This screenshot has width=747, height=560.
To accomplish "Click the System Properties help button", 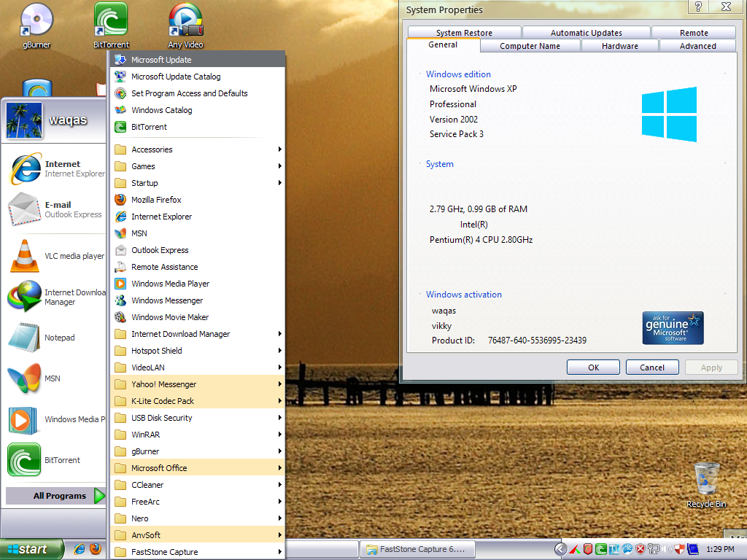I will [698, 7].
